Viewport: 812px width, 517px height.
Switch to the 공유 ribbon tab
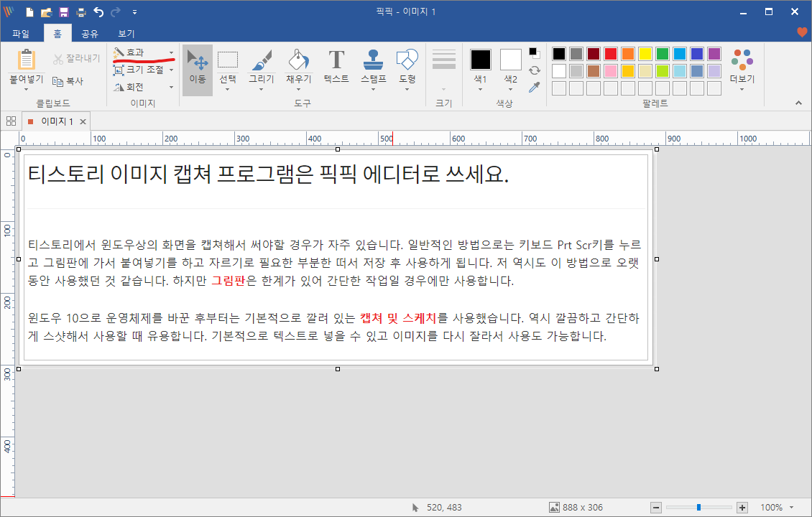click(90, 34)
